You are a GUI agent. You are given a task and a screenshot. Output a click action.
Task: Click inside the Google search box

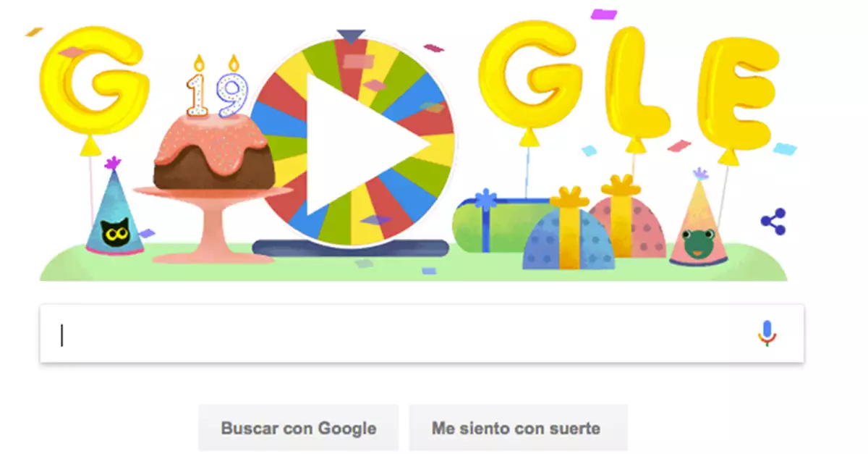coord(422,334)
